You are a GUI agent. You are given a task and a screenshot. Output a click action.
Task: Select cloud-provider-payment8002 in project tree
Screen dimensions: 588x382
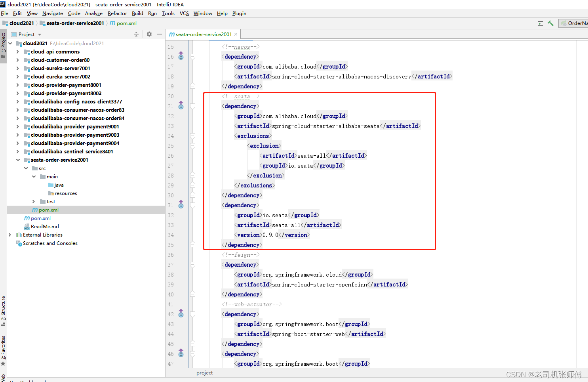pos(66,94)
